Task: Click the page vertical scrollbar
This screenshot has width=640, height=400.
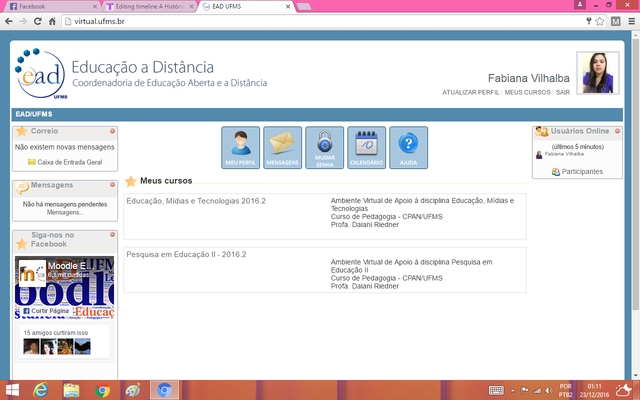Action: (636, 175)
